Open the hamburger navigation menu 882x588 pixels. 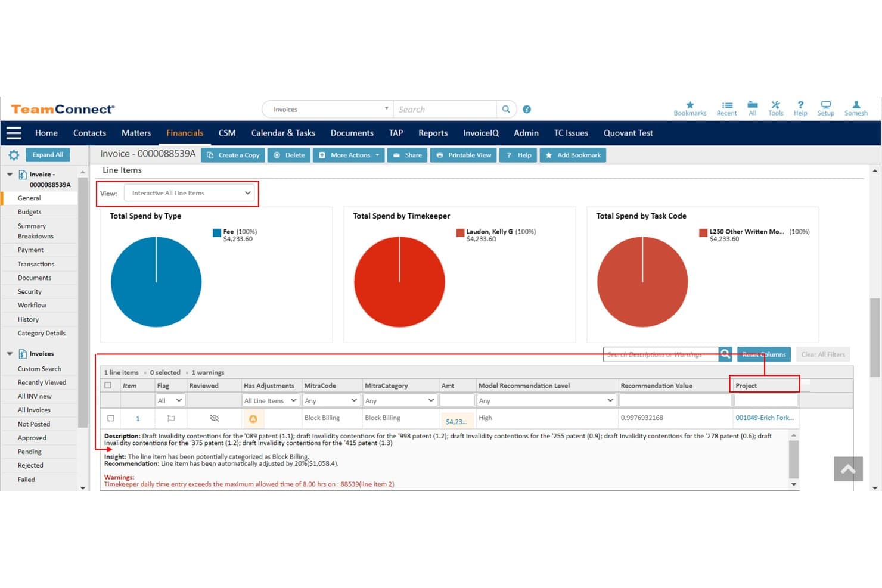[x=14, y=133]
